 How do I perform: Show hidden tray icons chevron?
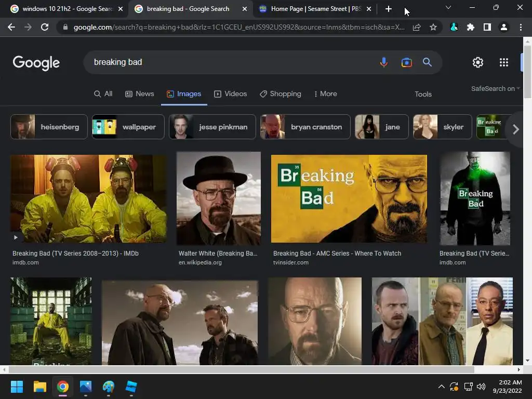pyautogui.click(x=442, y=387)
